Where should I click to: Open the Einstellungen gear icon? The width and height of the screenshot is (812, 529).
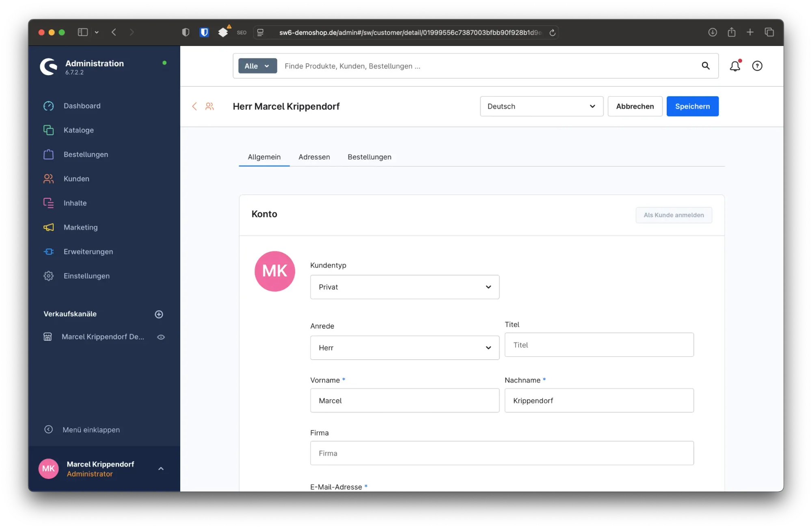coord(48,276)
